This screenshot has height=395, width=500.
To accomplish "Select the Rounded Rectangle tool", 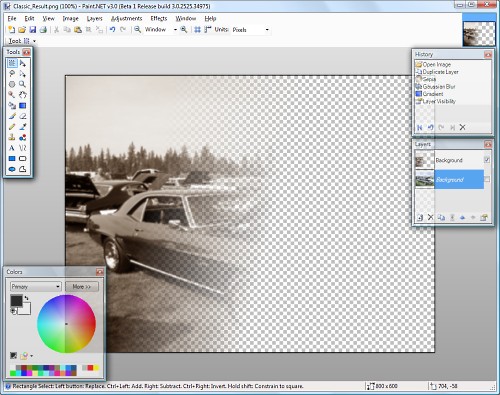I will coord(23,159).
